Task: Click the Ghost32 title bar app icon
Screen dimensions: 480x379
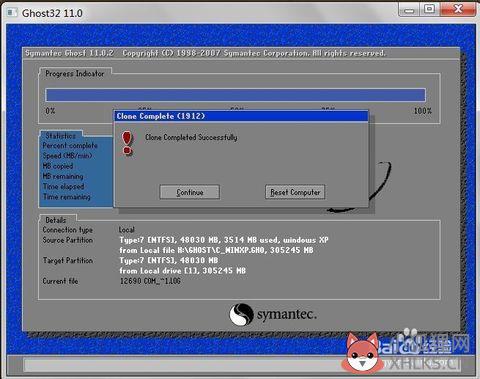Action: point(12,13)
